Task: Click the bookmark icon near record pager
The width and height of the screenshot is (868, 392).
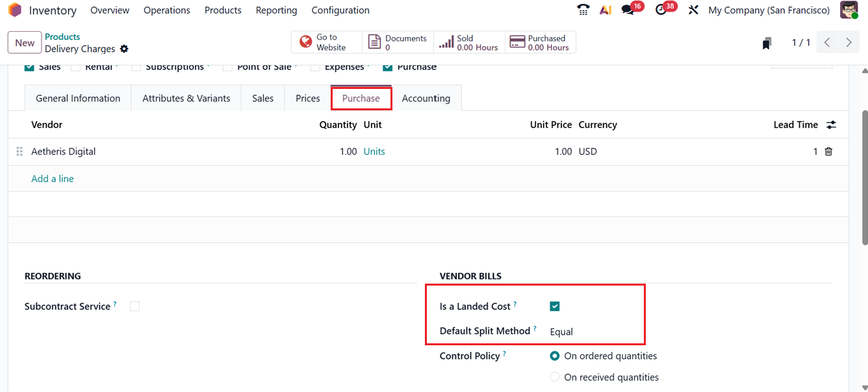Action: [x=767, y=42]
